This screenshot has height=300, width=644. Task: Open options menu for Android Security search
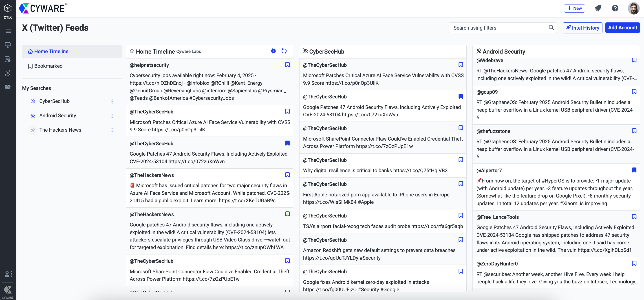pos(112,115)
